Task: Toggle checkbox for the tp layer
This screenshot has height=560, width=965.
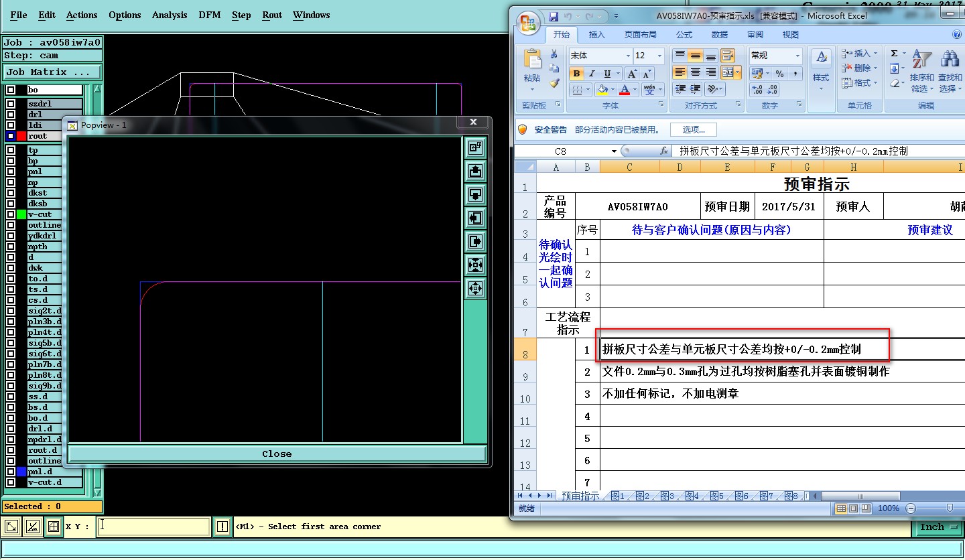Action: pyautogui.click(x=11, y=150)
